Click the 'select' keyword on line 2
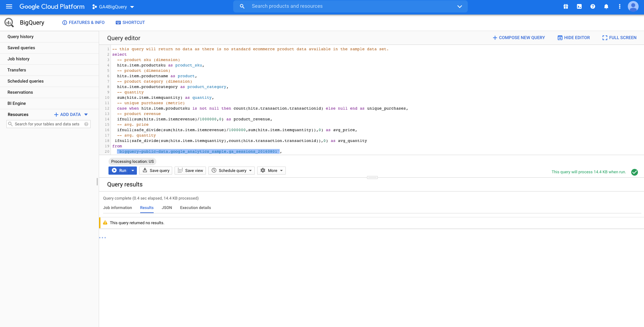Viewport: 644px width, 327px height. coord(119,55)
